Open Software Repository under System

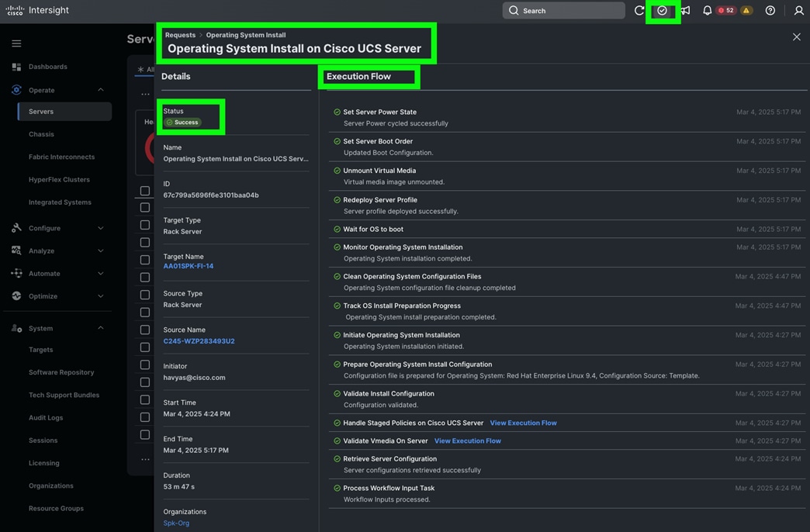61,372
